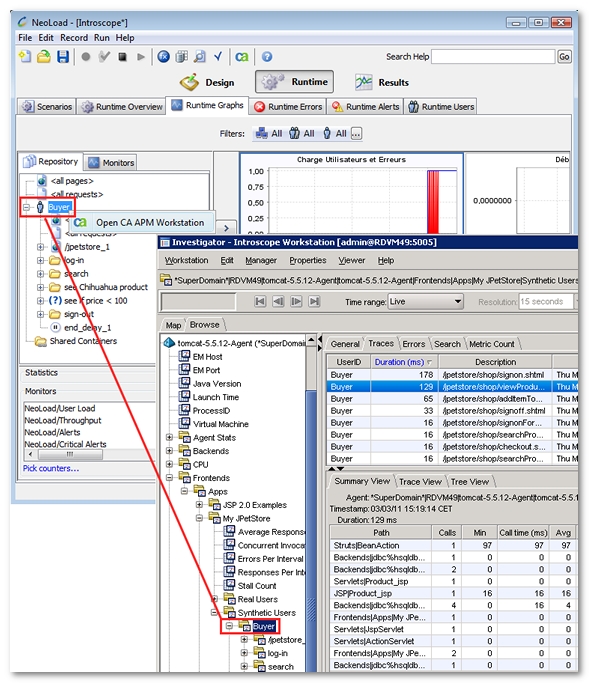
Task: Switch to the Traces tab
Action: (x=381, y=343)
